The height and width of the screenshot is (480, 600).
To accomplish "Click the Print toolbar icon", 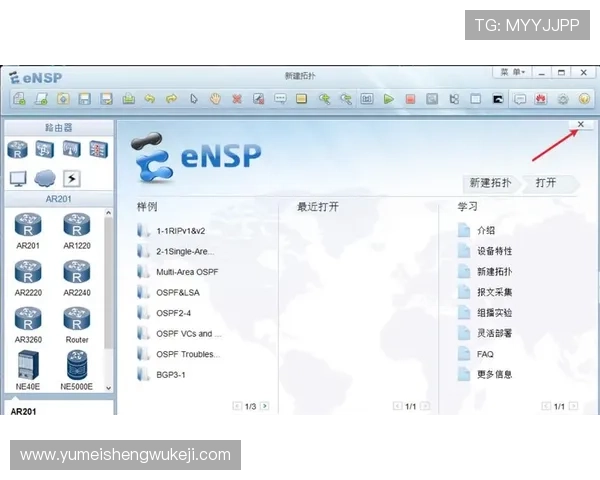I will click(x=129, y=99).
